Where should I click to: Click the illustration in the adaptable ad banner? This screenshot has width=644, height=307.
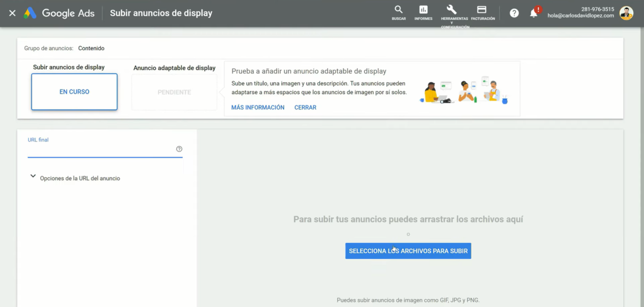[463, 91]
